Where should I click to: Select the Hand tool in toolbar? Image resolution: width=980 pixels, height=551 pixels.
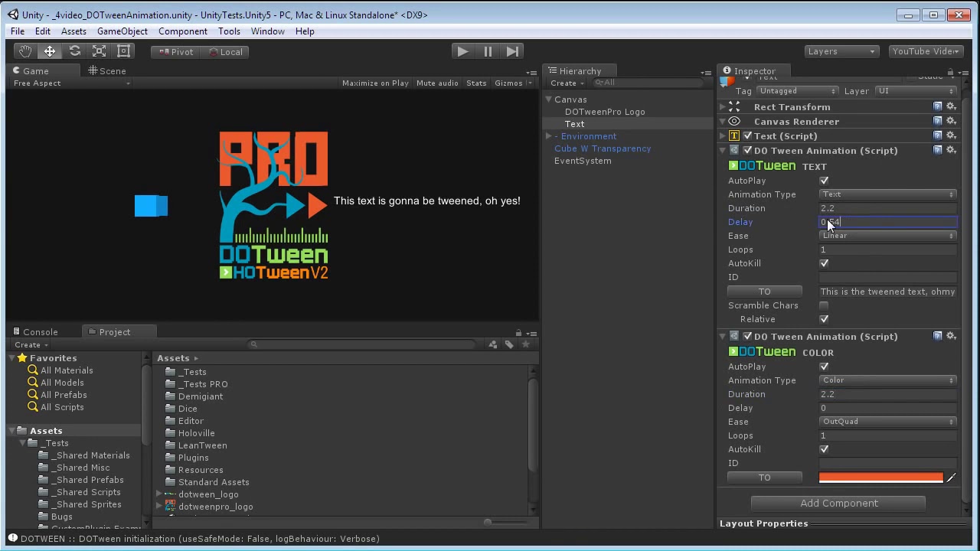(x=25, y=51)
